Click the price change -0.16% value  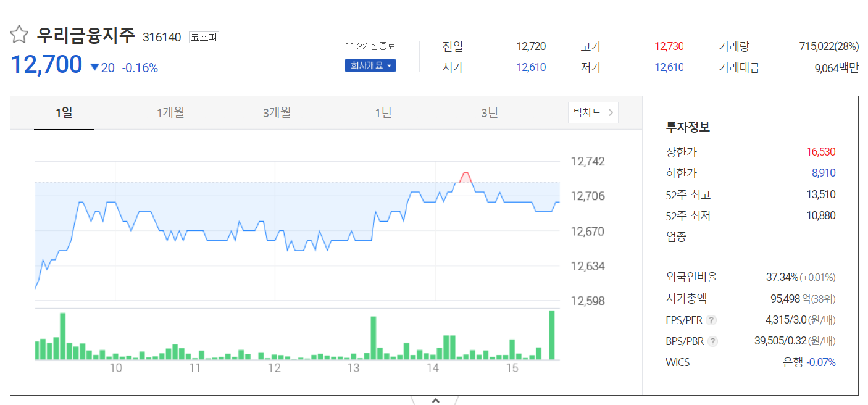(x=140, y=68)
